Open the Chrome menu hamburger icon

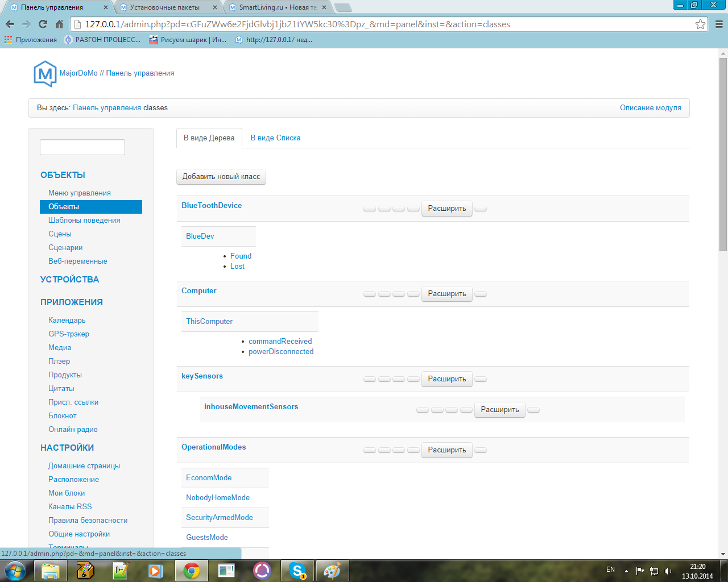[719, 24]
